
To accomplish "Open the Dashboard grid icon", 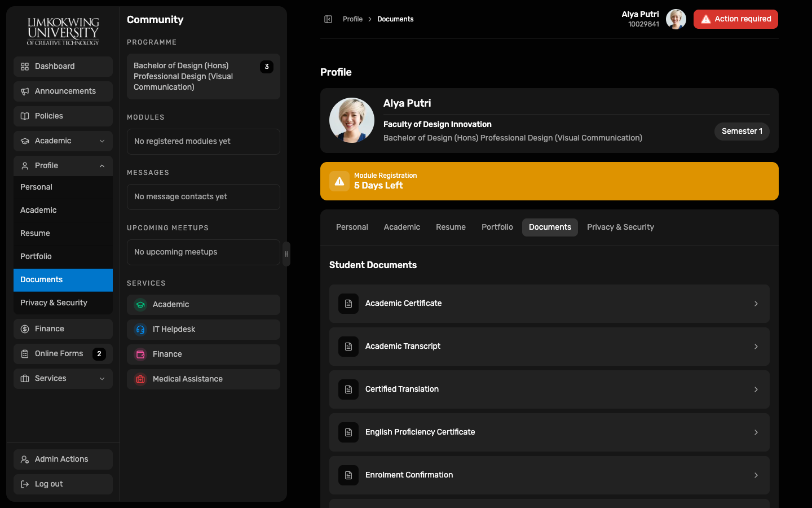I will point(25,67).
